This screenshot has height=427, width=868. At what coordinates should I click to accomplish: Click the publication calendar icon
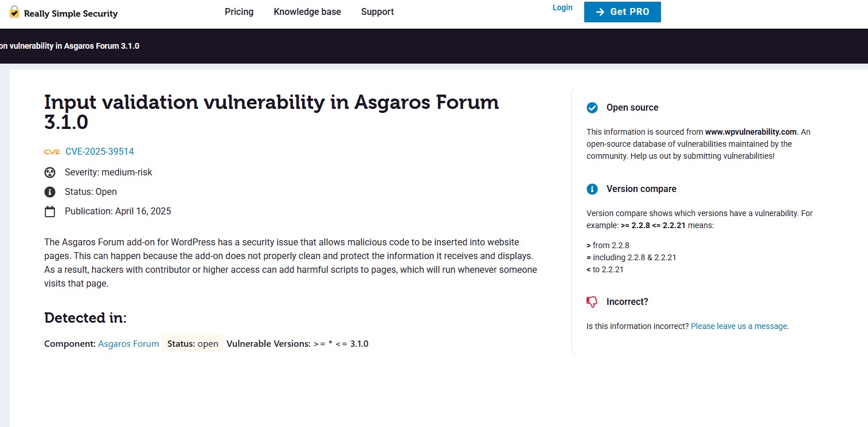tap(50, 211)
